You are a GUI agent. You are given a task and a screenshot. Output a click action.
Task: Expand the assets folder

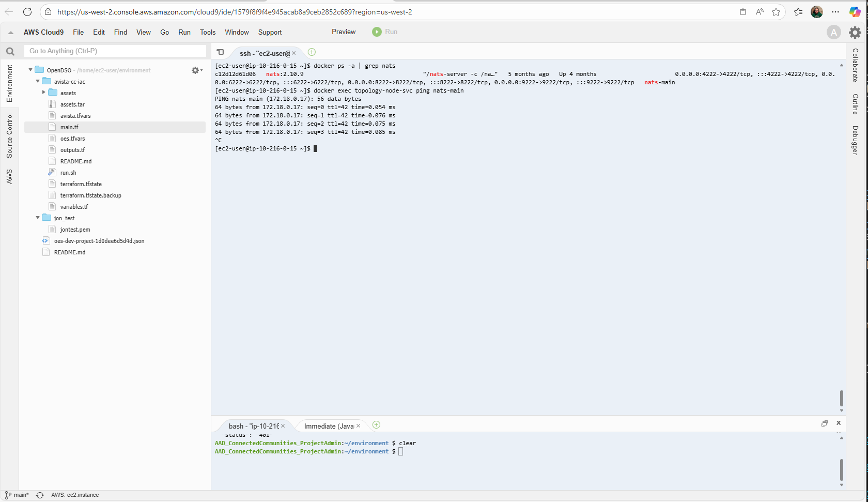[44, 93]
